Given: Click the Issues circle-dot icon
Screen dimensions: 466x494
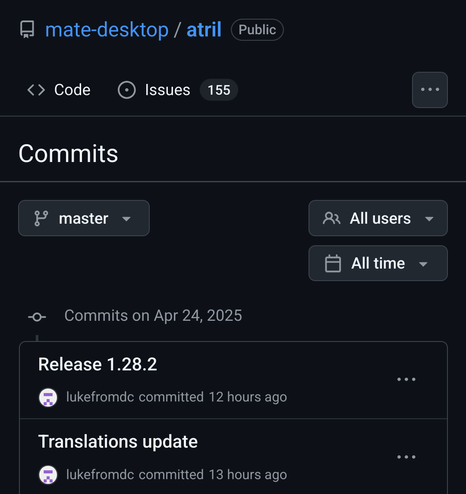Looking at the screenshot, I should pos(127,90).
